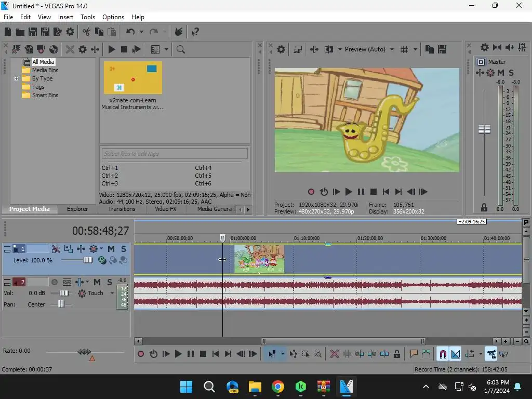Start timeline playback from transport bar
Screen dimensions: 532x399
pyautogui.click(x=178, y=354)
